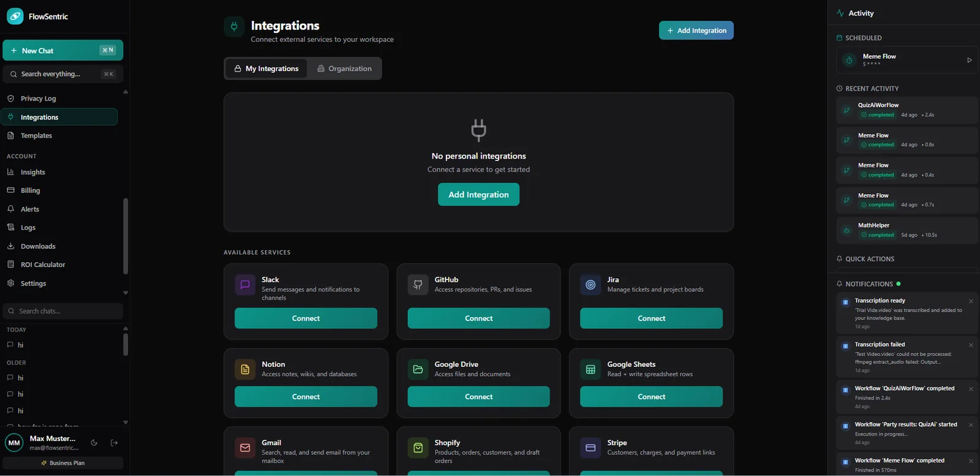
Task: Click the Slack service icon
Action: click(x=245, y=285)
